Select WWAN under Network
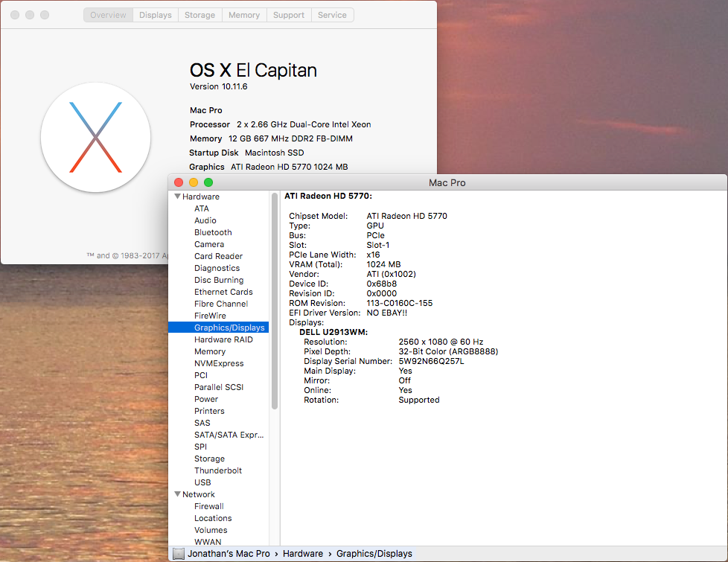Viewport: 728px width, 562px height. click(x=208, y=542)
